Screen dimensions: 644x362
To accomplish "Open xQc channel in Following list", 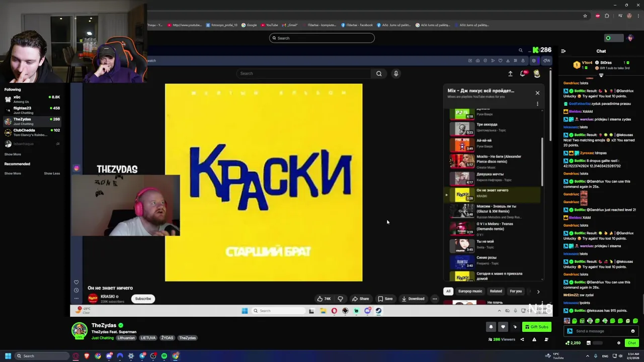I will [32, 99].
